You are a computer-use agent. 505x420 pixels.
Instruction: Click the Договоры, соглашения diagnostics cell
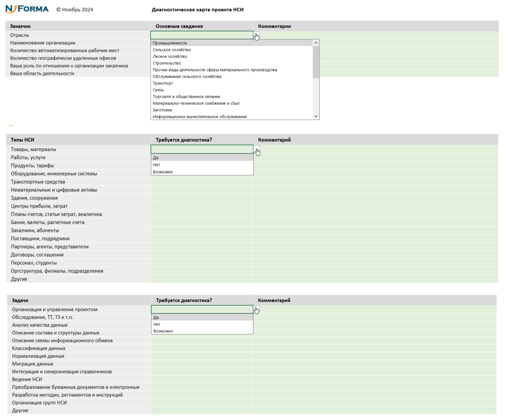[202, 255]
